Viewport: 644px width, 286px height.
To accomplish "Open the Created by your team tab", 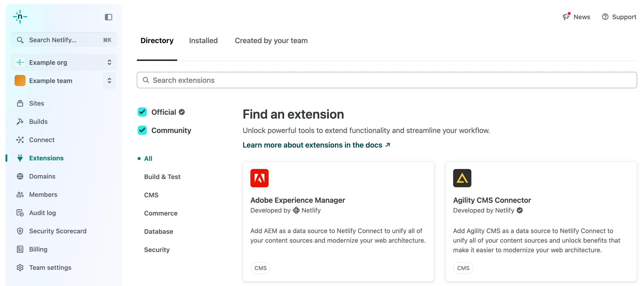I will click(271, 40).
